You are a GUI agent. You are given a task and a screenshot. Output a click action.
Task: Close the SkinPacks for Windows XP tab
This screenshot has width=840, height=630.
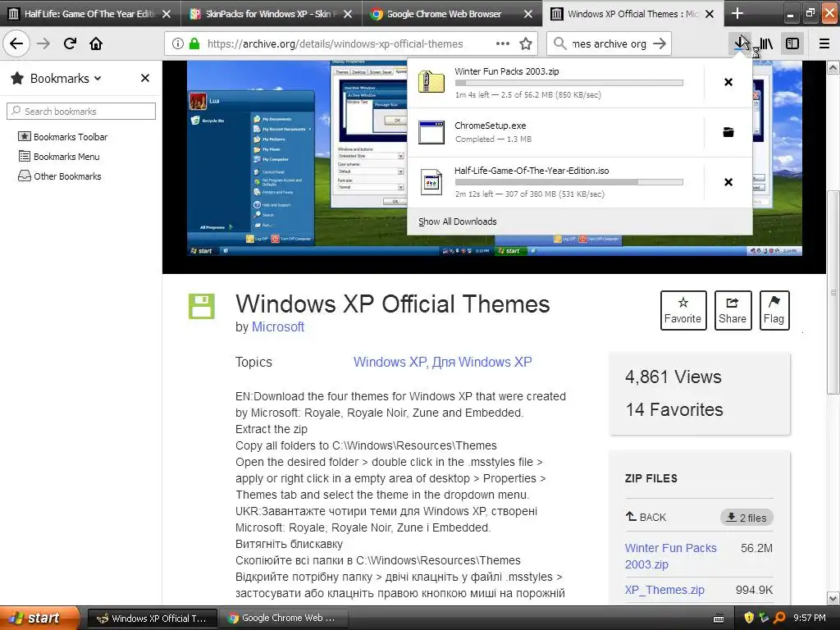(x=348, y=14)
